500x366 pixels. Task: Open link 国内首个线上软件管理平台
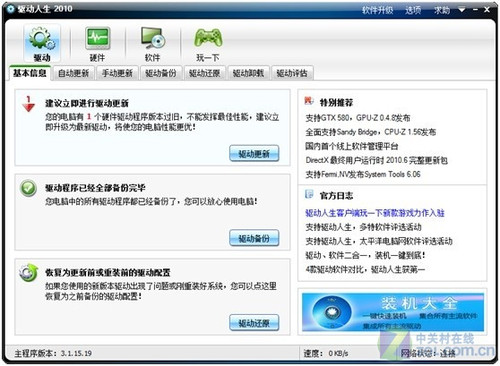(352, 146)
